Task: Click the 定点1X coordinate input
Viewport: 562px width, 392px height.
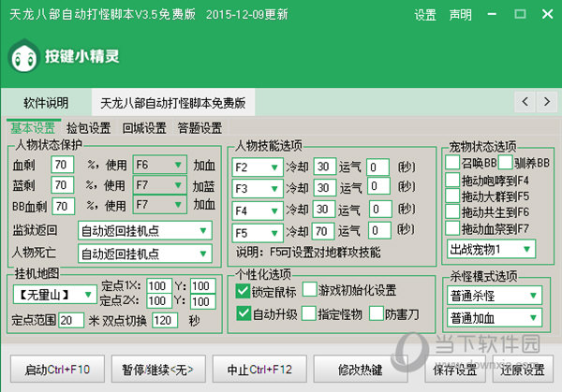Action: (159, 285)
